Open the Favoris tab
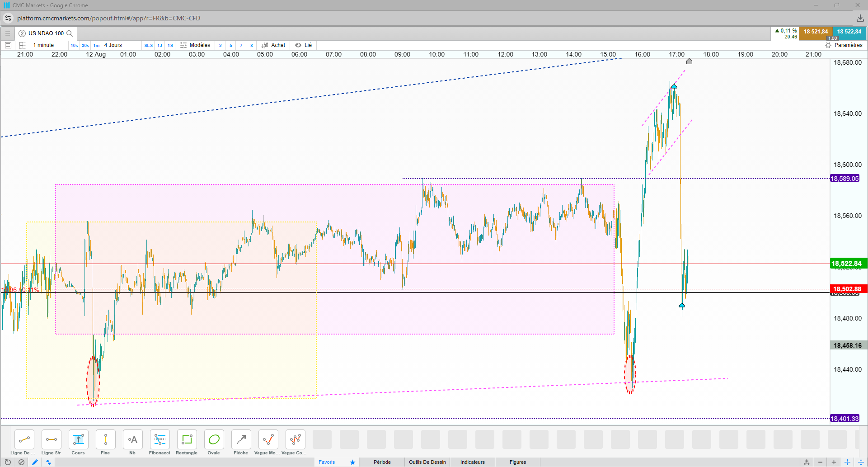The image size is (868, 467). click(327, 462)
